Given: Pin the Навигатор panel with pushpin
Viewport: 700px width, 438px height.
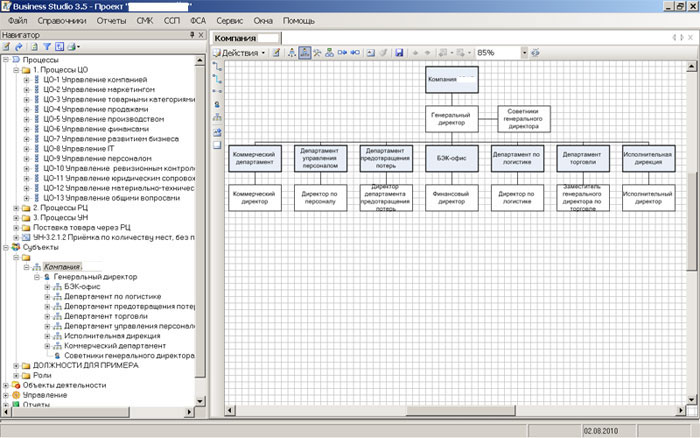Looking at the screenshot, I should tap(193, 35).
